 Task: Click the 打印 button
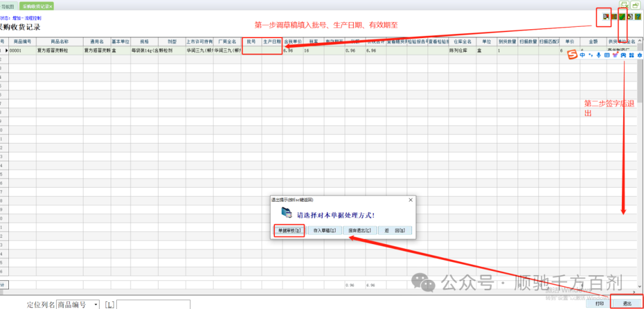(600, 304)
